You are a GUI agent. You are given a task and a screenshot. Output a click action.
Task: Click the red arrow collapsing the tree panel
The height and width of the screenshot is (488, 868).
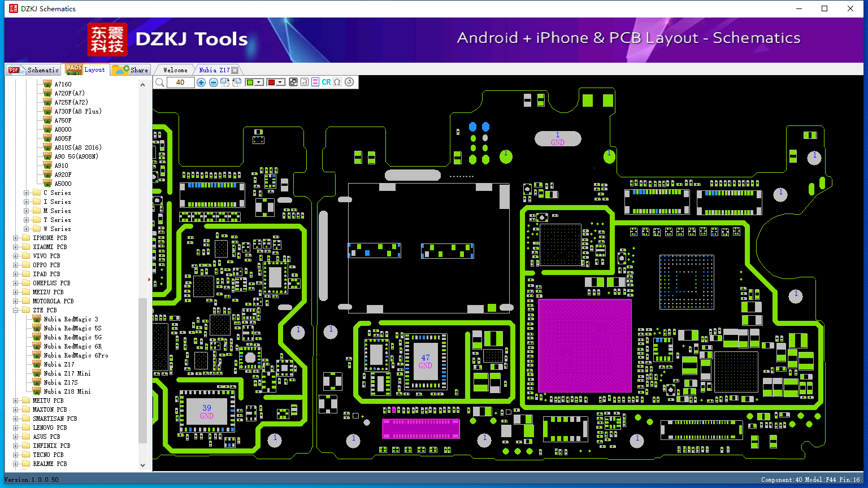[149, 280]
